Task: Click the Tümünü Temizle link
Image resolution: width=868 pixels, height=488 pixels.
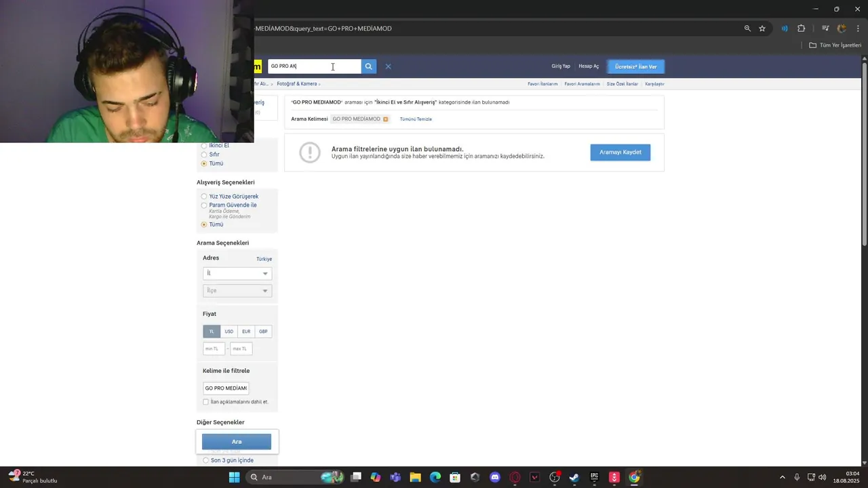Action: coord(416,119)
